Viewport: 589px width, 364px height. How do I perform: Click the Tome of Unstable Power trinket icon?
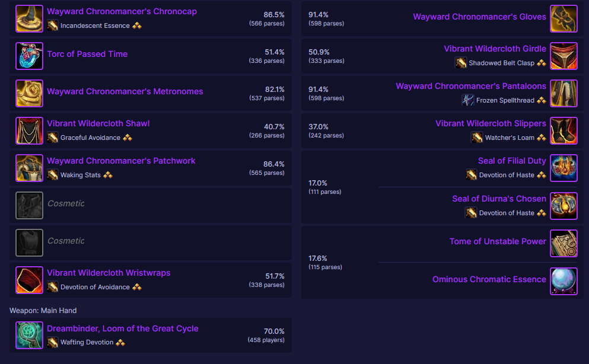tap(563, 243)
